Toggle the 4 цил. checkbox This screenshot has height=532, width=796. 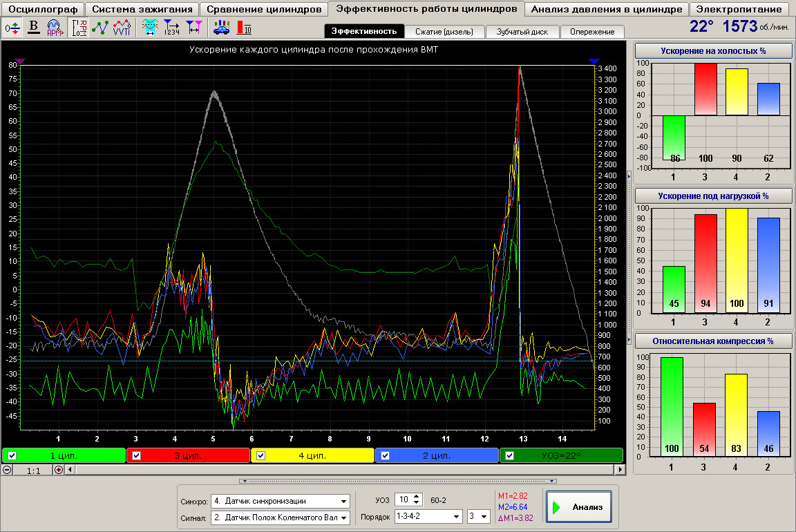260,455
